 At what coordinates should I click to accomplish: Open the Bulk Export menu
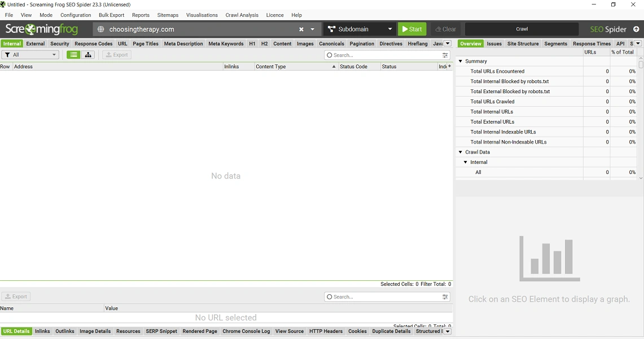pyautogui.click(x=111, y=15)
